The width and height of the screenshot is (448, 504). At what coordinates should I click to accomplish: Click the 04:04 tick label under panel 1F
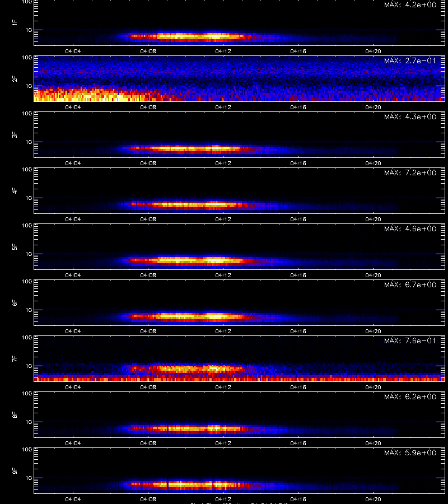(x=73, y=52)
